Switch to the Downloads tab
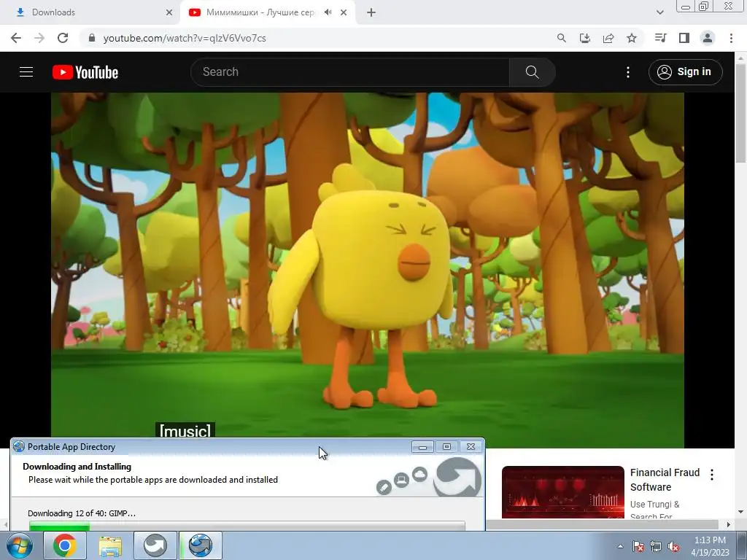 [x=90, y=12]
